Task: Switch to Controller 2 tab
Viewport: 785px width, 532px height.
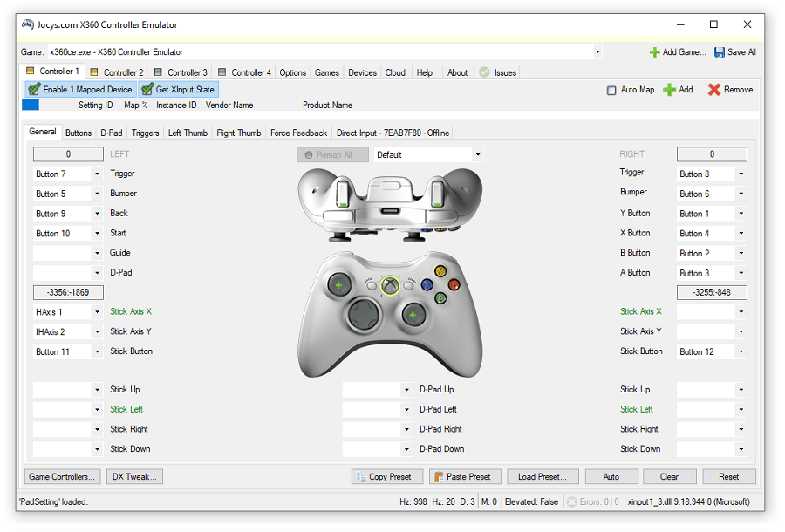Action: tap(117, 72)
